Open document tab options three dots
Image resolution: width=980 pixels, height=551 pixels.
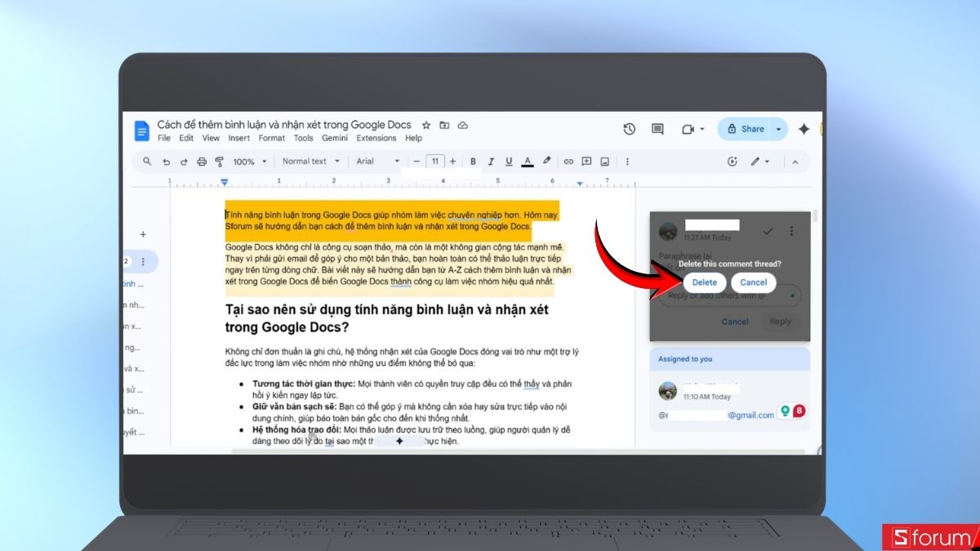pos(143,262)
